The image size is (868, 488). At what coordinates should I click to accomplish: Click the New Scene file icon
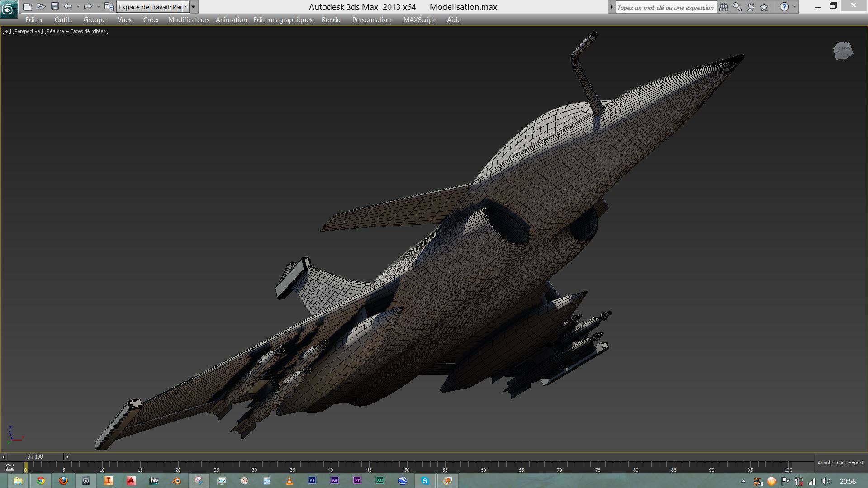tap(28, 7)
